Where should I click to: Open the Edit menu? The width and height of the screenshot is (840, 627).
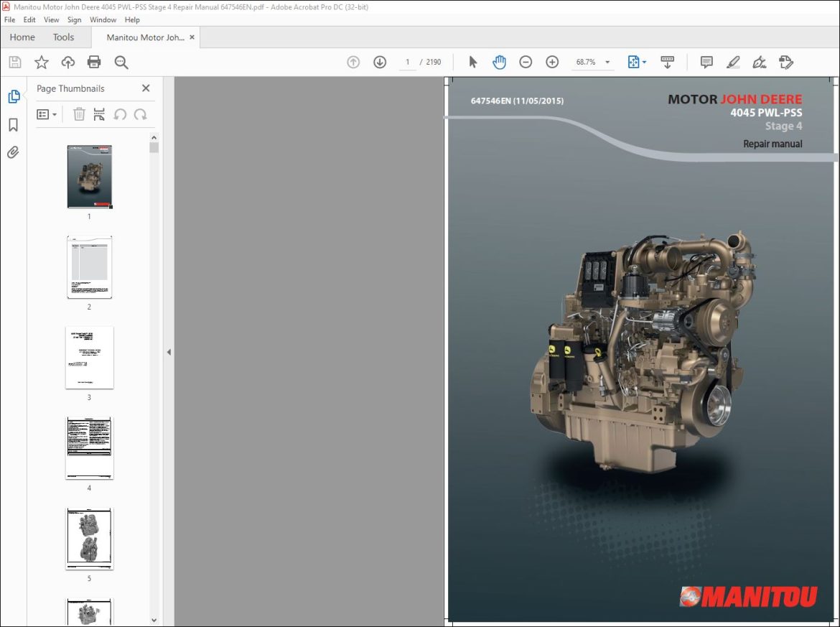(29, 20)
